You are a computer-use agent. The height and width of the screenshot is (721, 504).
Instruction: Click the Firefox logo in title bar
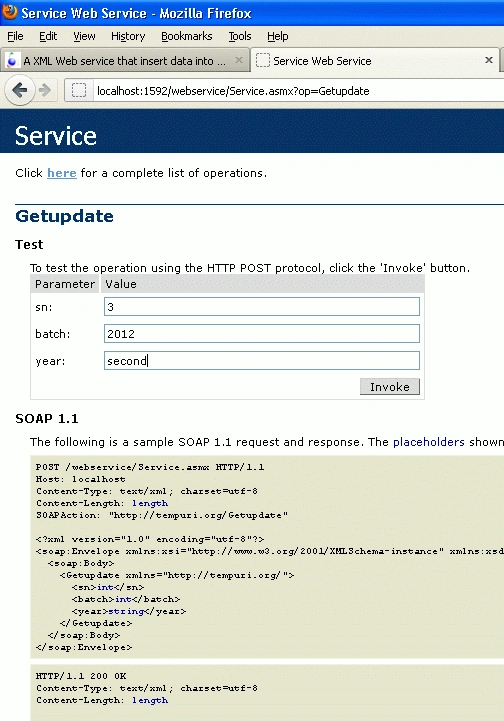click(x=10, y=11)
